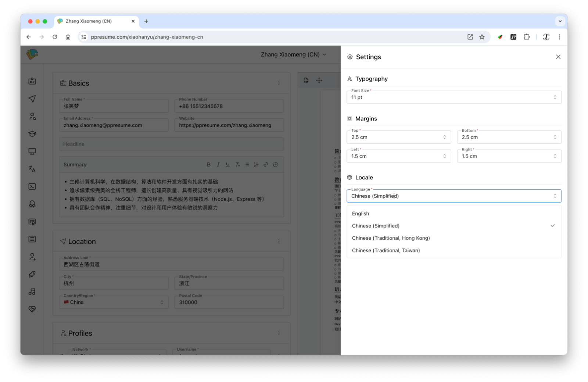This screenshot has height=382, width=588.
Task: Click the Headline input field
Action: [x=171, y=144]
